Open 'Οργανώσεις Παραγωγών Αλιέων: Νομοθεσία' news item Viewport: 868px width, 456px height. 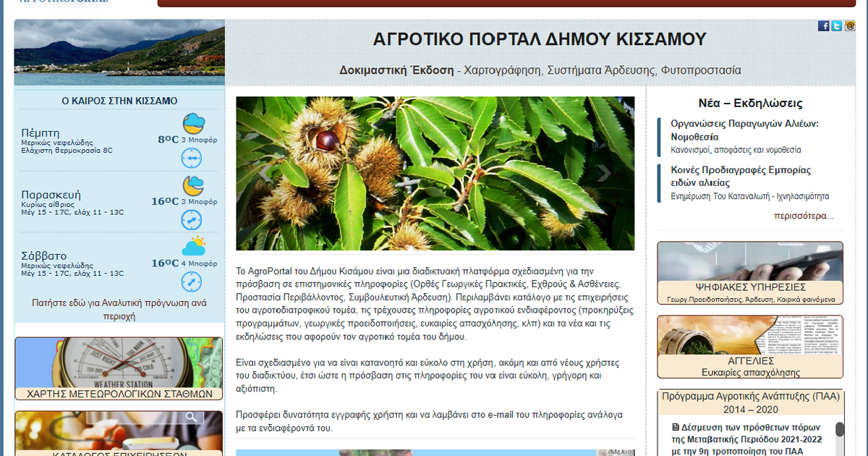[744, 130]
